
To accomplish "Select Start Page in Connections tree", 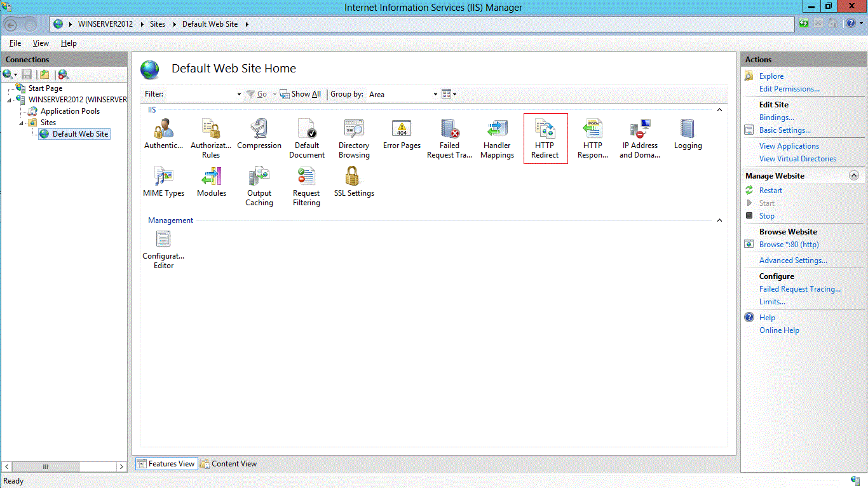I will click(x=45, y=88).
